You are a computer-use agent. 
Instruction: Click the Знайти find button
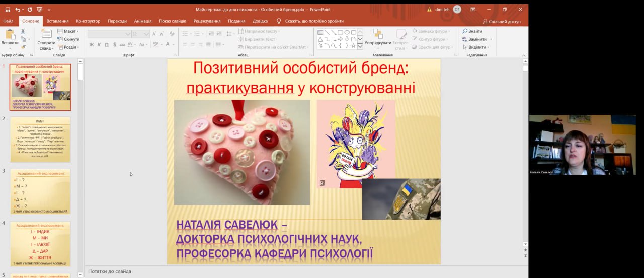click(472, 31)
